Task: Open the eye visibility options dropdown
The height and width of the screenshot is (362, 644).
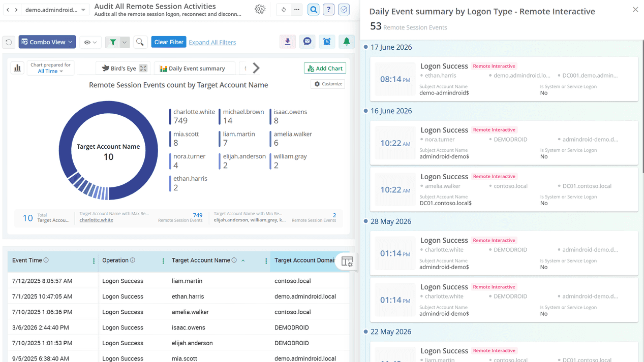Action: coord(90,42)
